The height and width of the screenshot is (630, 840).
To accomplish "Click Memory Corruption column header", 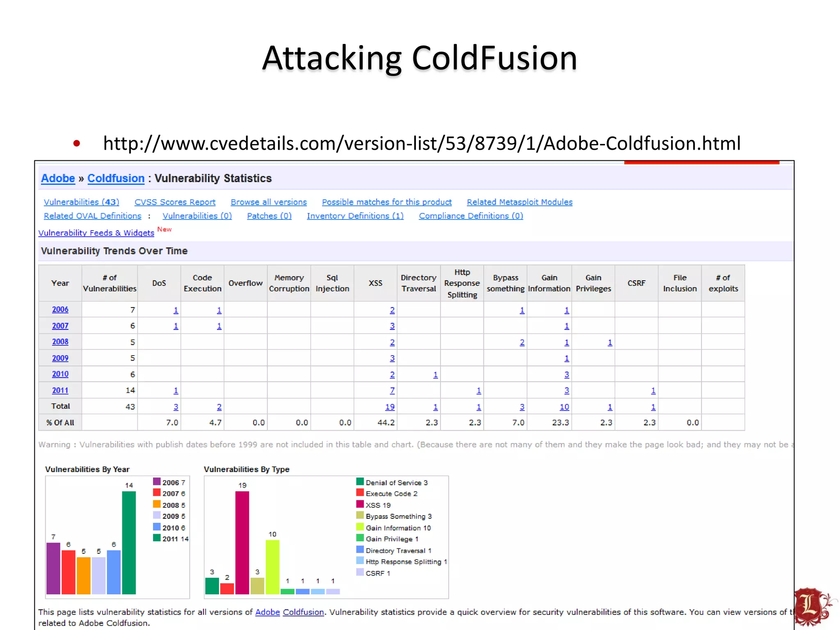I will [x=289, y=283].
